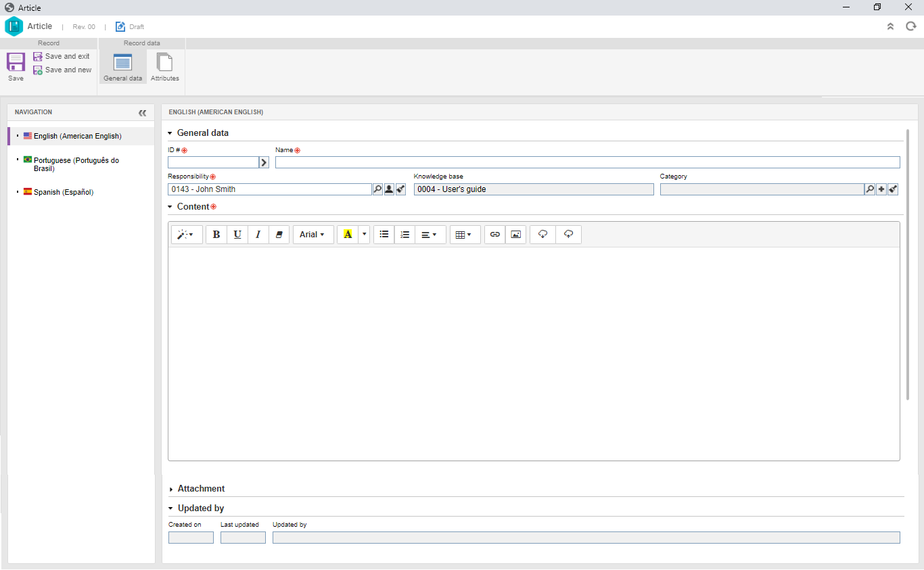Open the magic wand style dropdown
The width and height of the screenshot is (924, 570).
[x=187, y=235]
